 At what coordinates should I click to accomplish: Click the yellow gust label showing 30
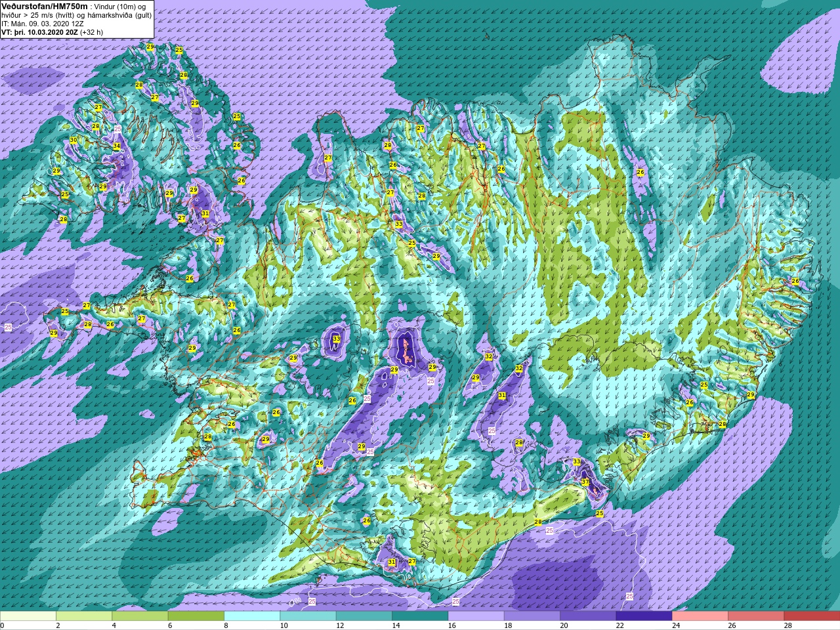coord(73,140)
